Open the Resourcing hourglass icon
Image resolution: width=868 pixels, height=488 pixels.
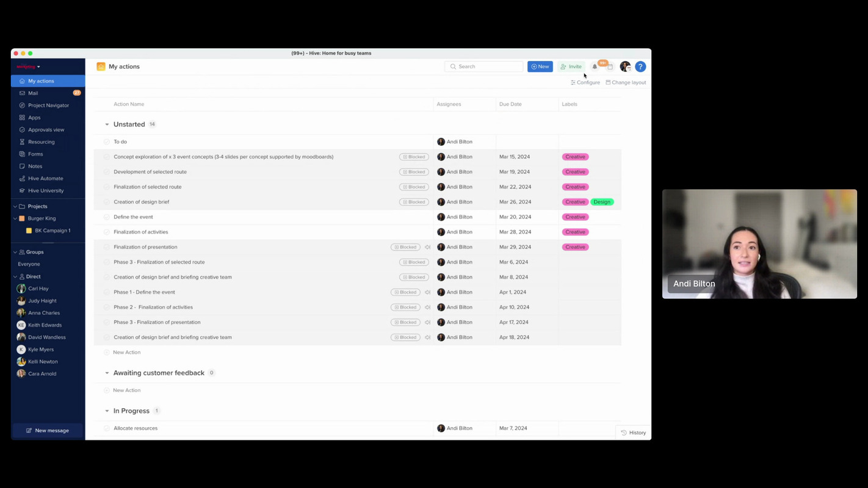click(23, 142)
